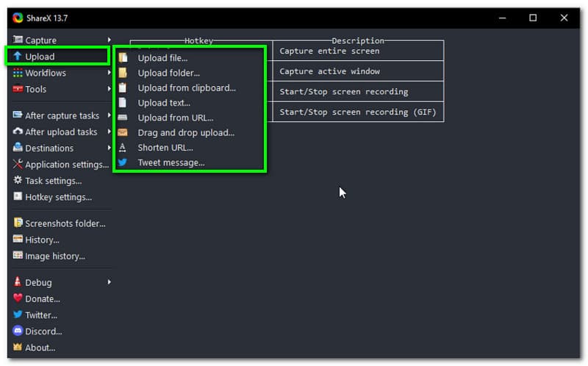The width and height of the screenshot is (588, 366).
Task: Click the Upload text document icon
Action: pyautogui.click(x=122, y=103)
